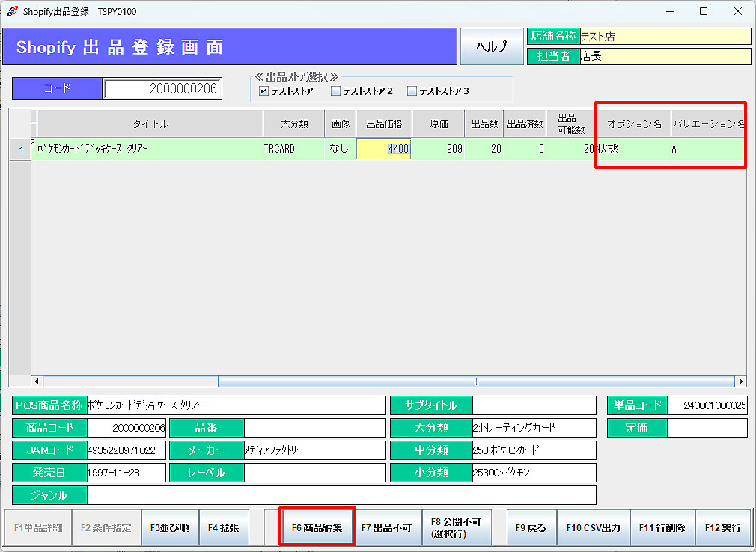
Task: Select row 1 header in grid
Action: [x=20, y=149]
